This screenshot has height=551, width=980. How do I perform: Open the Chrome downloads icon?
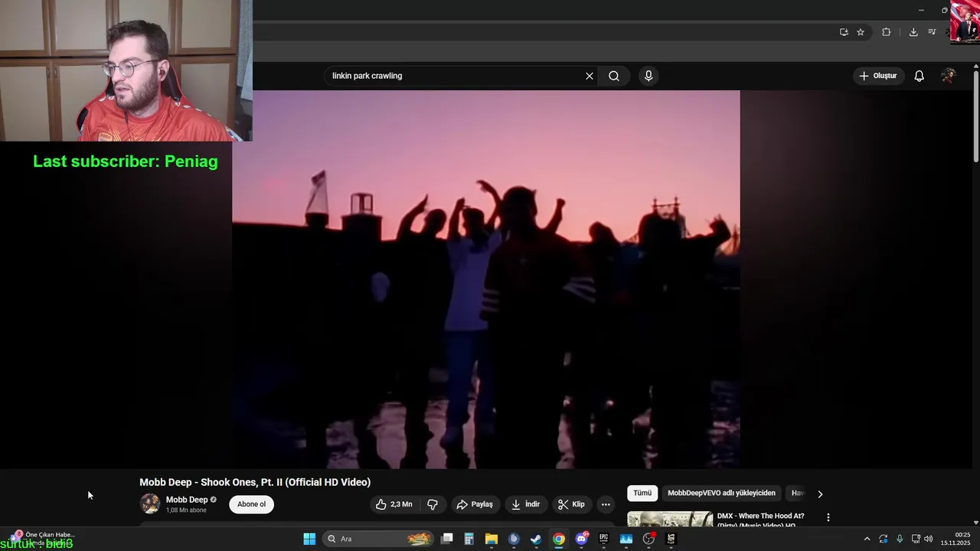point(913,32)
